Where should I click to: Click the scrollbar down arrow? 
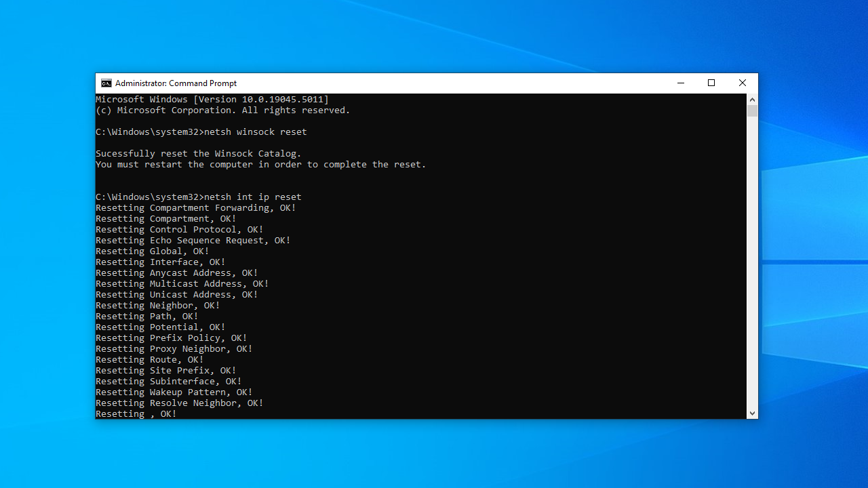(752, 413)
